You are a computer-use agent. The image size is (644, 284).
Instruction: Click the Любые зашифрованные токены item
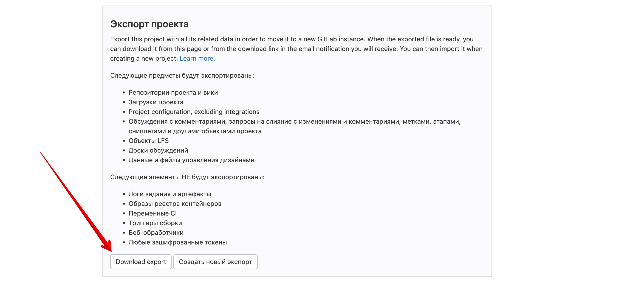(x=178, y=242)
